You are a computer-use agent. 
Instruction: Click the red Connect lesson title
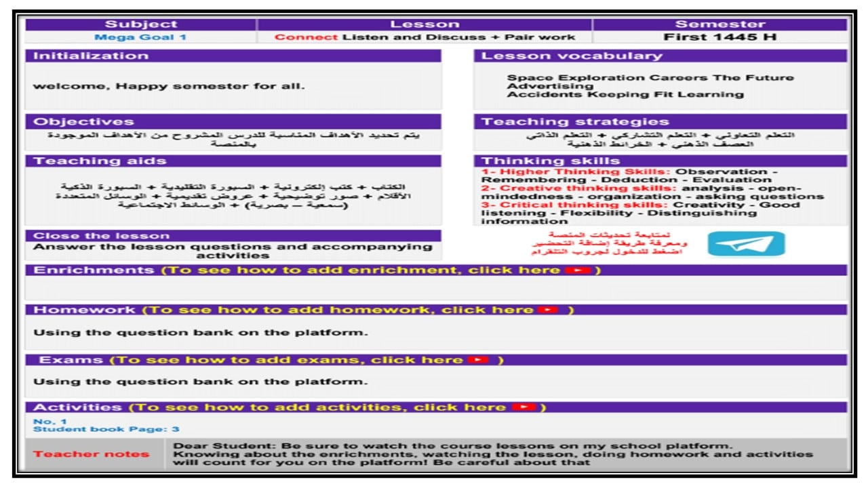click(305, 37)
